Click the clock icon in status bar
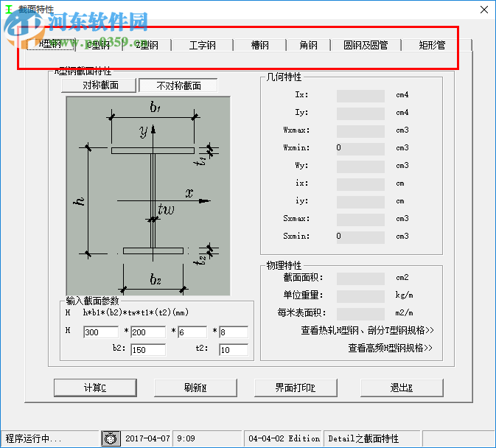Viewport: 496px width, 448px height. pyautogui.click(x=111, y=438)
